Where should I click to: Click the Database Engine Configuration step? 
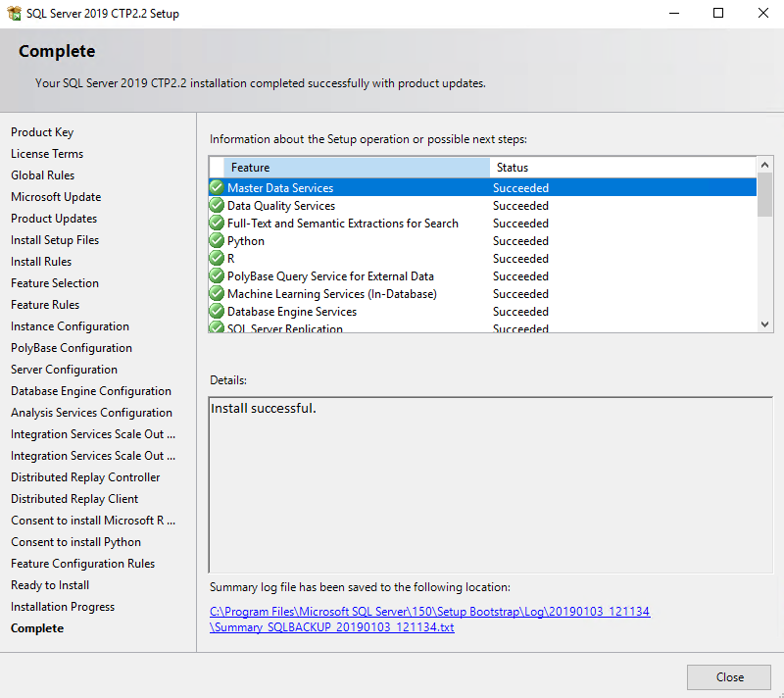91,391
